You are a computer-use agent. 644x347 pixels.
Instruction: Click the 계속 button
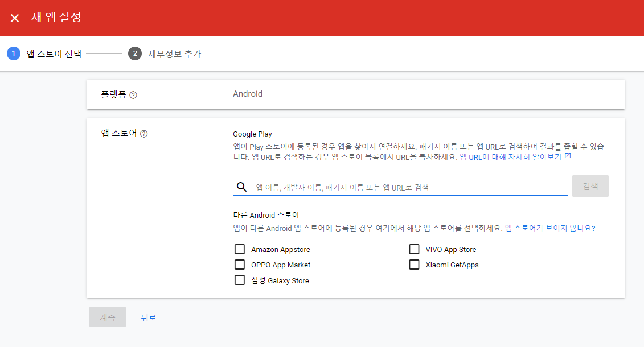[108, 317]
